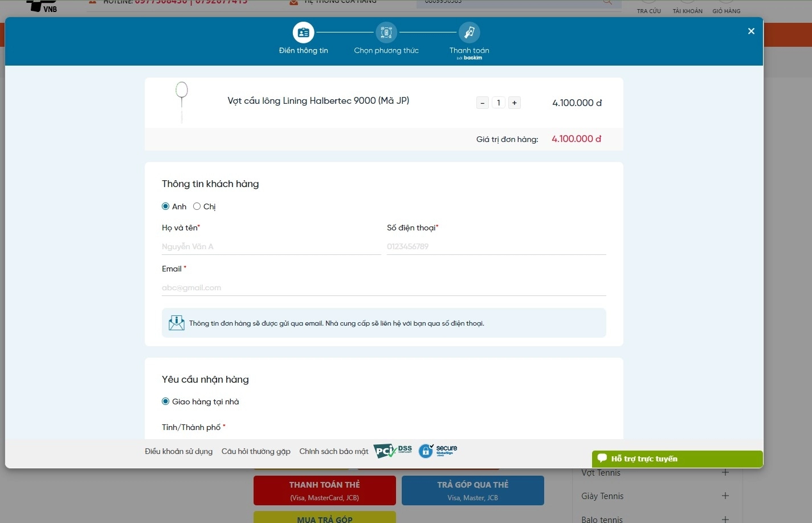This screenshot has height=523, width=812.
Task: Close the checkout dialog with the X
Action: point(751,31)
